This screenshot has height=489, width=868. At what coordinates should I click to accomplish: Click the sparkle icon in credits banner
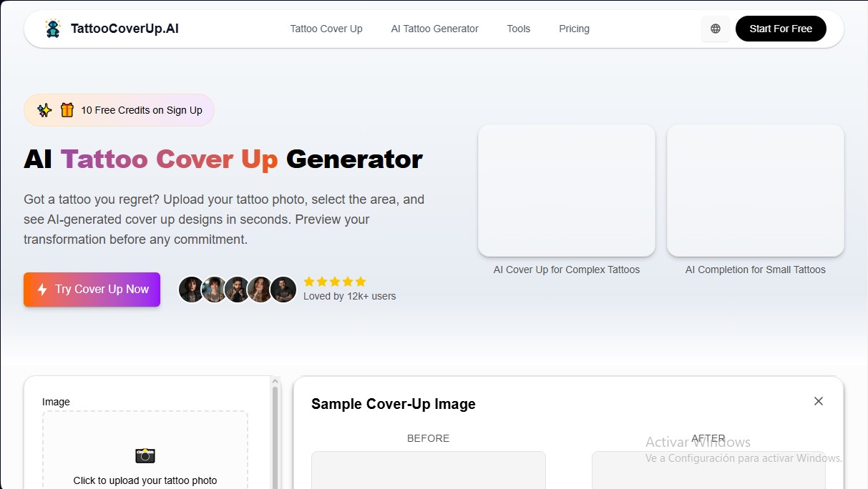coord(44,110)
